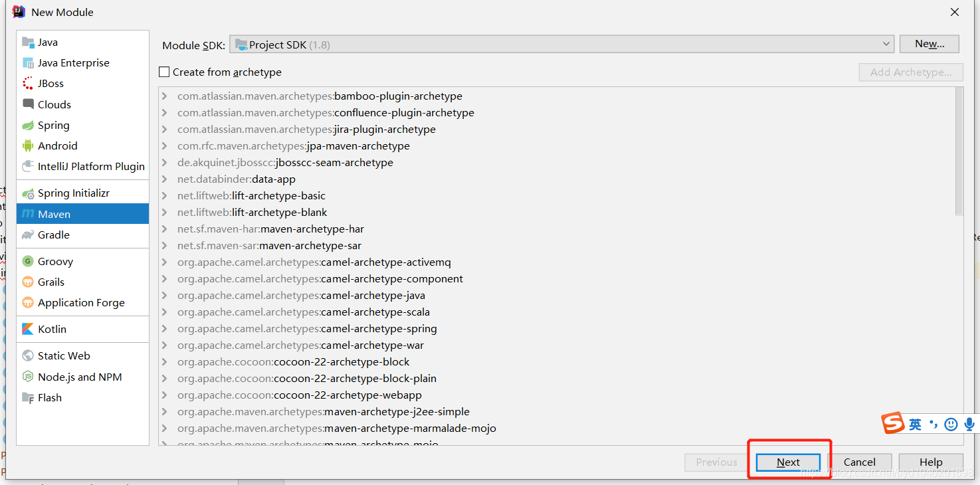Screen dimensions: 980x485
Task: Select Java Enterprise label in list
Action: [74, 63]
